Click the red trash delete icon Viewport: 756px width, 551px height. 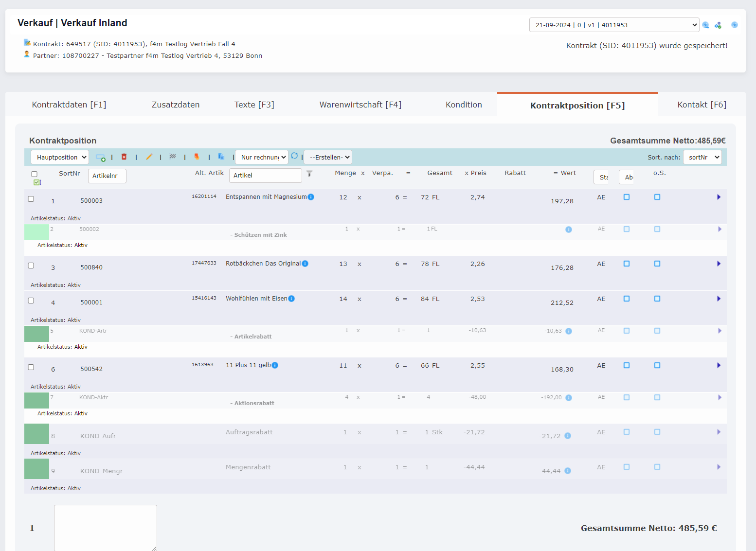(x=124, y=157)
